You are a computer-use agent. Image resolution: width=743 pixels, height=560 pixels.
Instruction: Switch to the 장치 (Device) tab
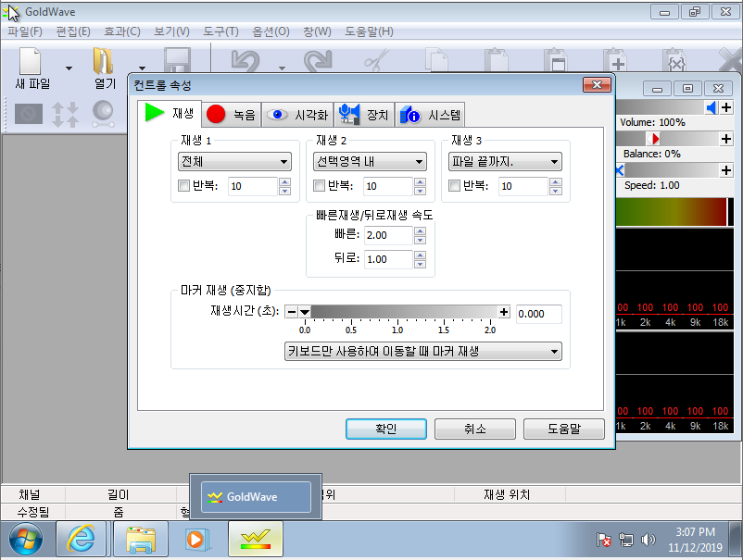click(364, 115)
